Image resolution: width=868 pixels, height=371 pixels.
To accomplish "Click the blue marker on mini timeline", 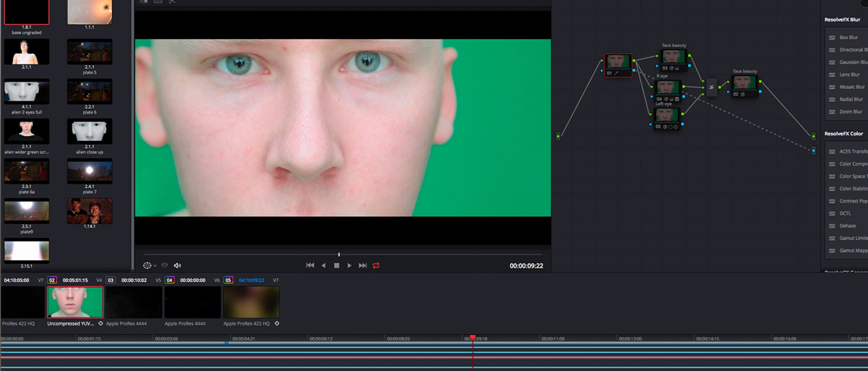I will tap(226, 341).
